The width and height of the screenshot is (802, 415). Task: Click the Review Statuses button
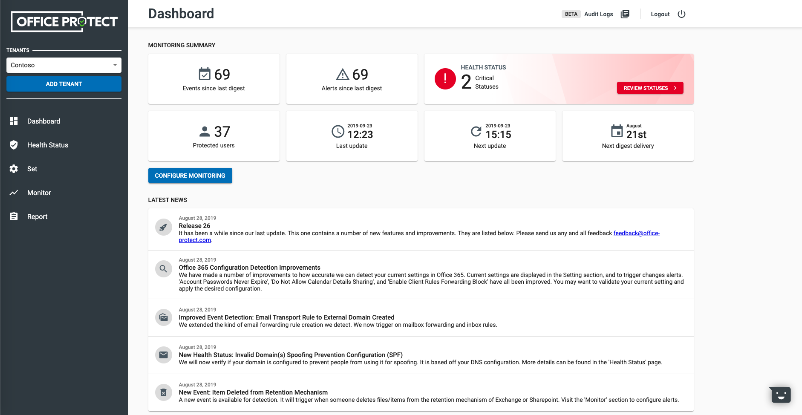(650, 88)
